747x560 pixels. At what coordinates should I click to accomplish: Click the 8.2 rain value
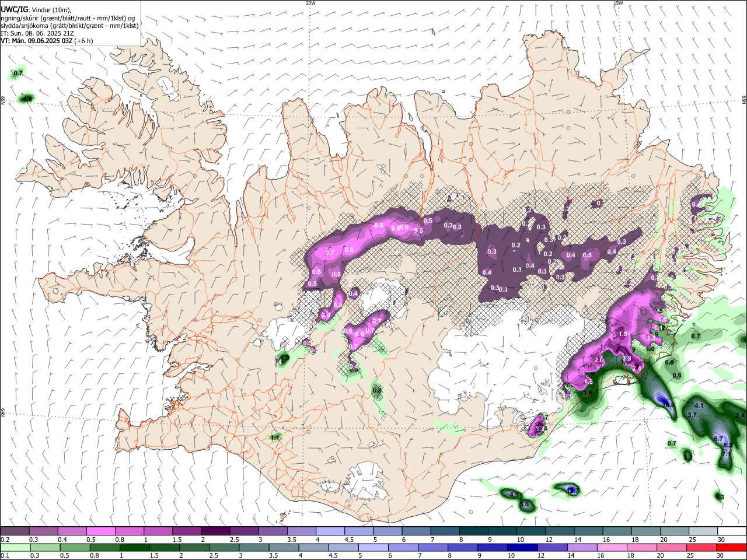[727, 446]
